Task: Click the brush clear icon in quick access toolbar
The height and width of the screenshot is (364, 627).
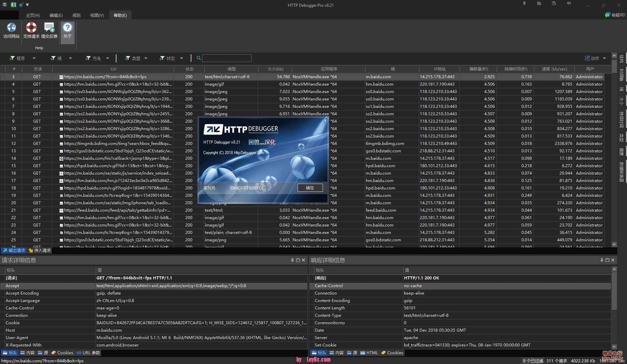Action: point(21,5)
